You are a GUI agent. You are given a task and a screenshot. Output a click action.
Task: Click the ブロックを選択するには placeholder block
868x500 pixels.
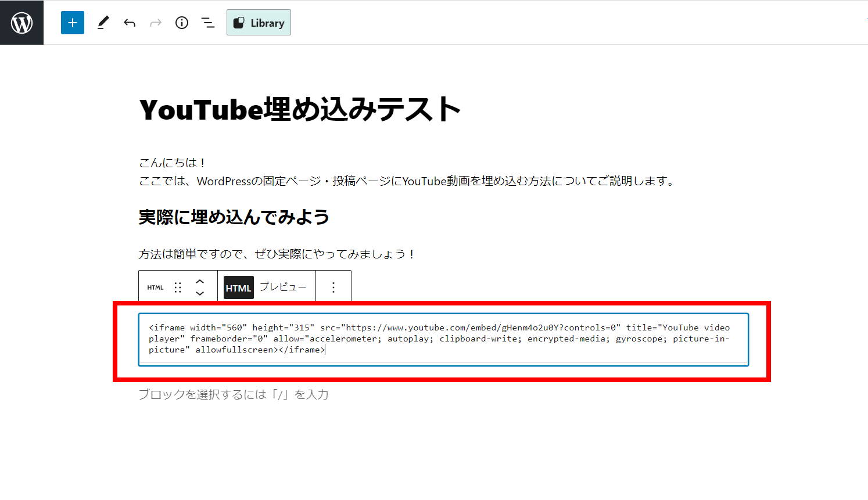tap(234, 394)
